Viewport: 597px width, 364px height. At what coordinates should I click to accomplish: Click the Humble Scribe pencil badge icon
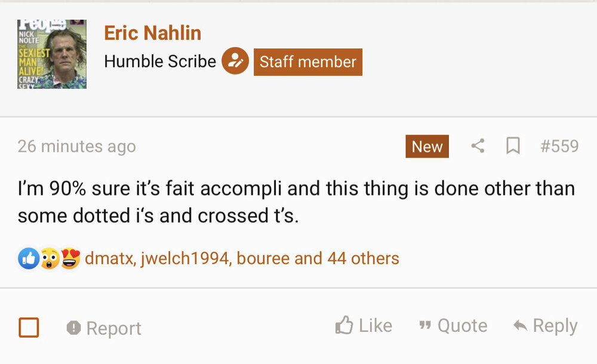[x=235, y=61]
